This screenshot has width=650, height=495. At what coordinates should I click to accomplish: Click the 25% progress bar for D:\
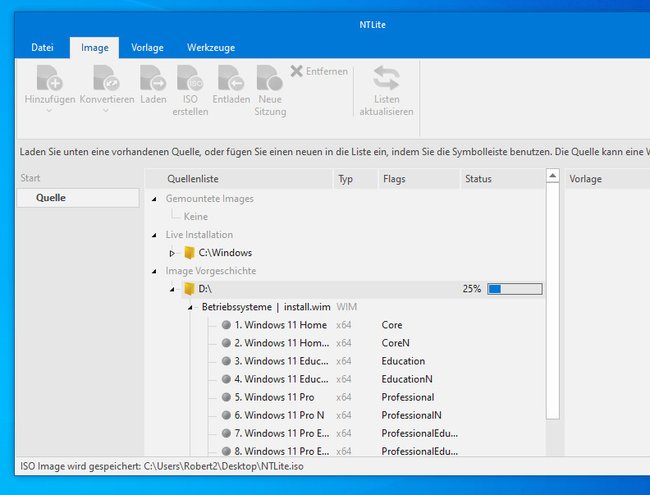tap(515, 289)
